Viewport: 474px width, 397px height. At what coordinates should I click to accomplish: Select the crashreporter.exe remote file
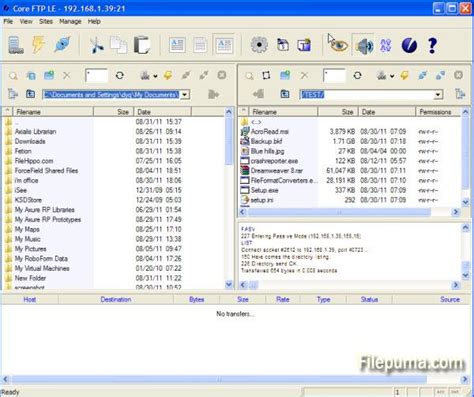coord(274,161)
